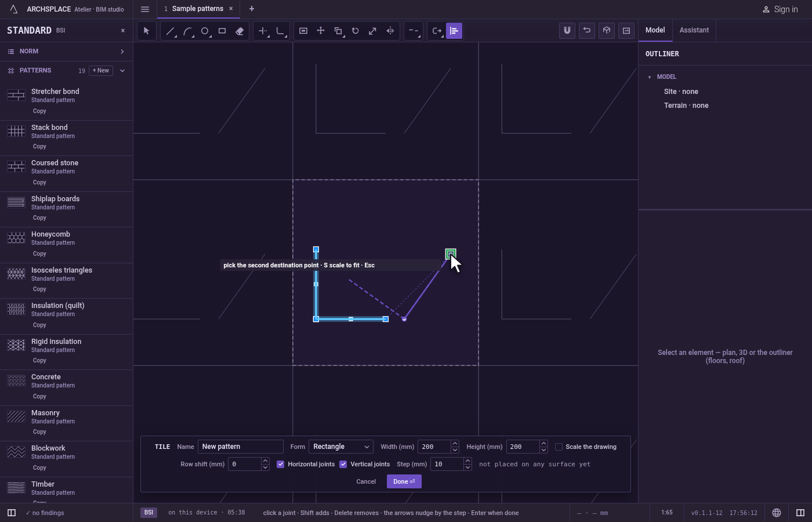
Task: Select the arrow pointer tool
Action: [146, 31]
